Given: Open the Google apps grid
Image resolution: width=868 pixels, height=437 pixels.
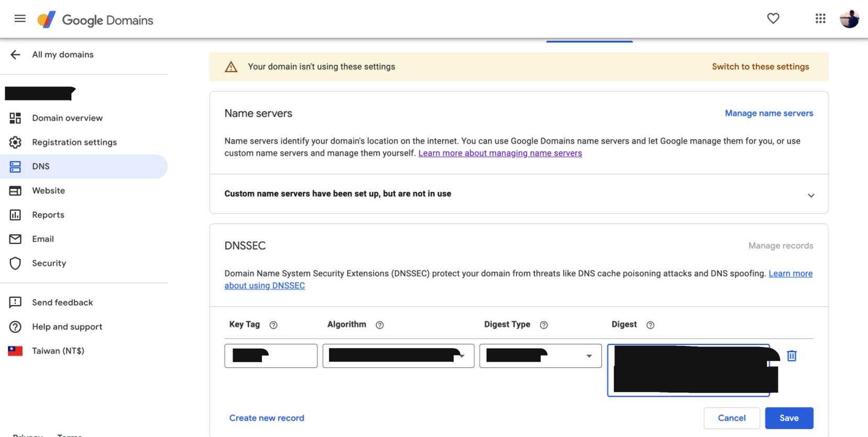Looking at the screenshot, I should [x=820, y=19].
